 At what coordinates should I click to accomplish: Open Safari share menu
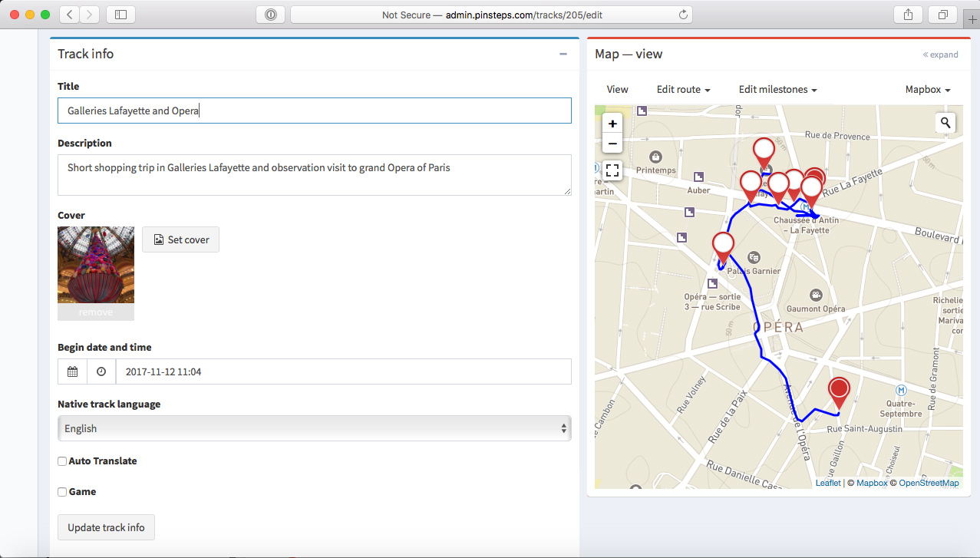[x=908, y=14]
